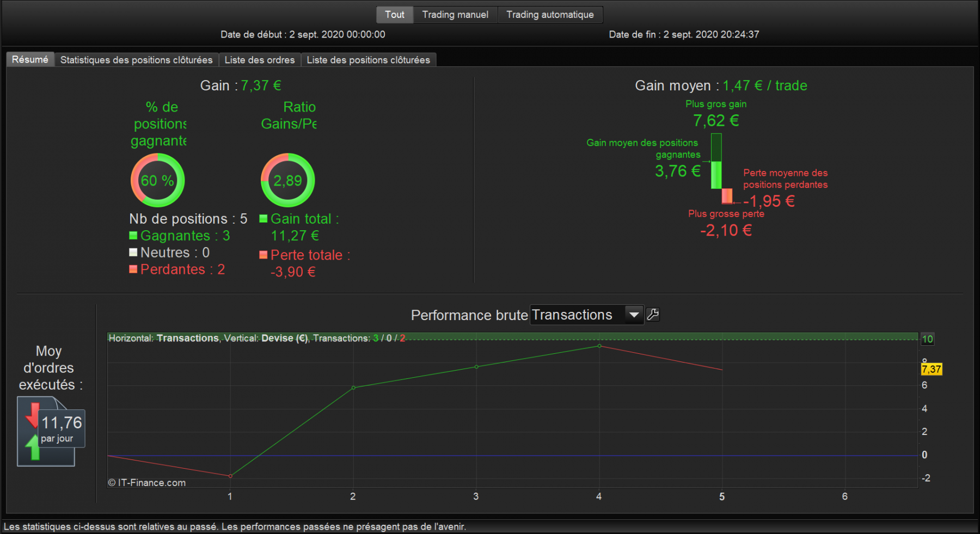Click Nb de positions : 5

tap(188, 219)
